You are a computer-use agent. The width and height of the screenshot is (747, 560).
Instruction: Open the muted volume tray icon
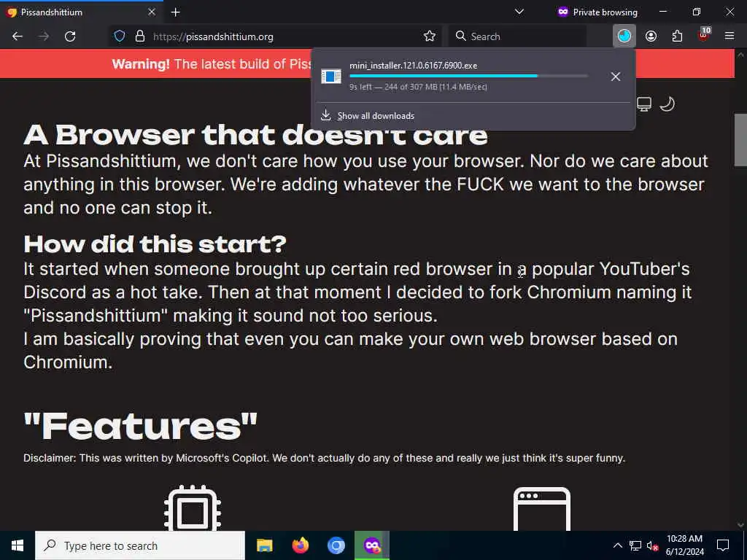pos(652,545)
